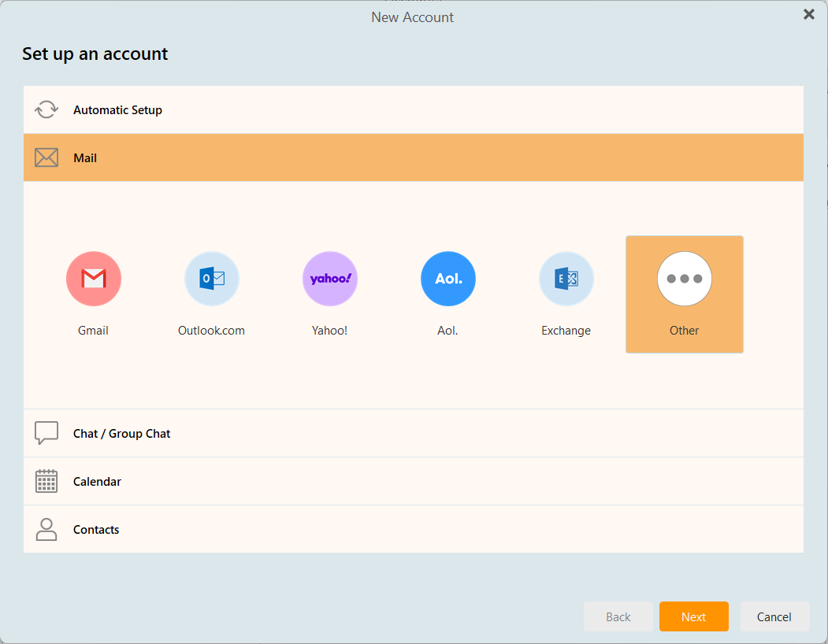Choose the Outlook.com mail icon
This screenshot has height=644, width=828.
click(x=212, y=279)
